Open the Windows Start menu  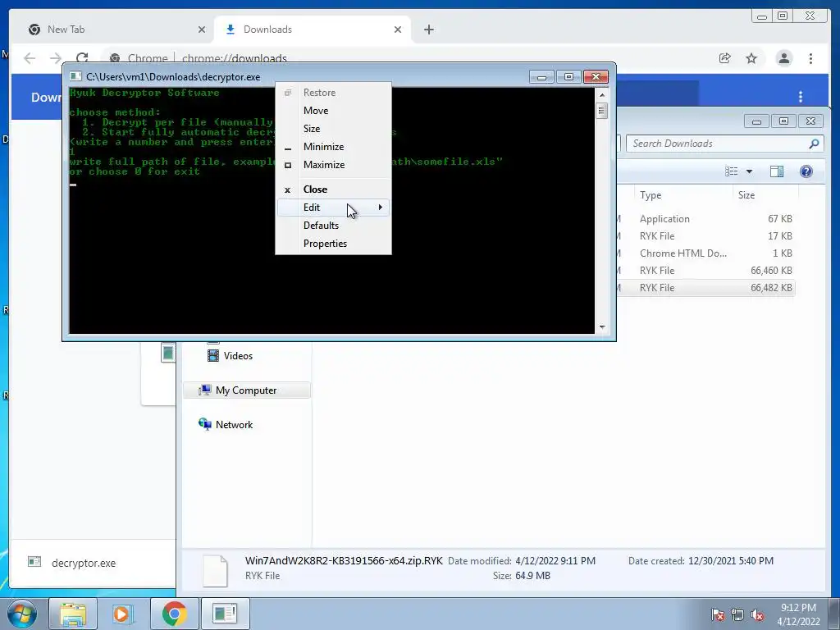click(x=22, y=614)
